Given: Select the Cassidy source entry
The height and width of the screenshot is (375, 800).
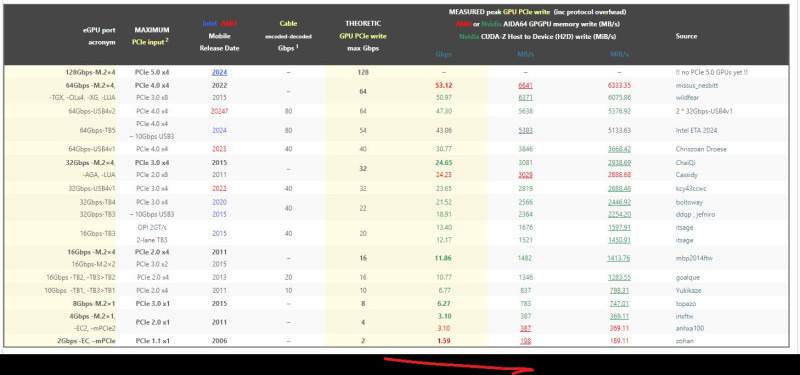Looking at the screenshot, I should point(686,175).
